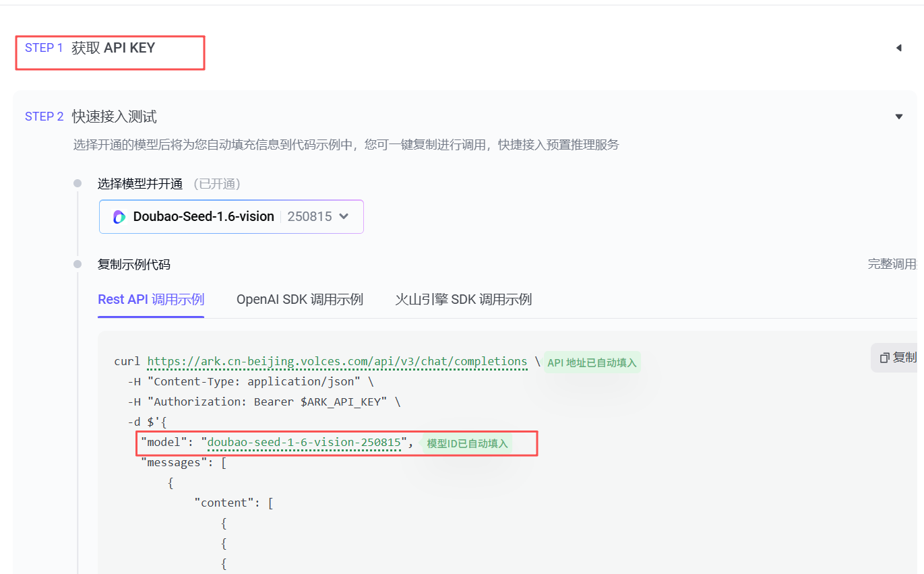Click the API 地址已自动填入 tag
This screenshot has height=574, width=924.
coord(592,362)
